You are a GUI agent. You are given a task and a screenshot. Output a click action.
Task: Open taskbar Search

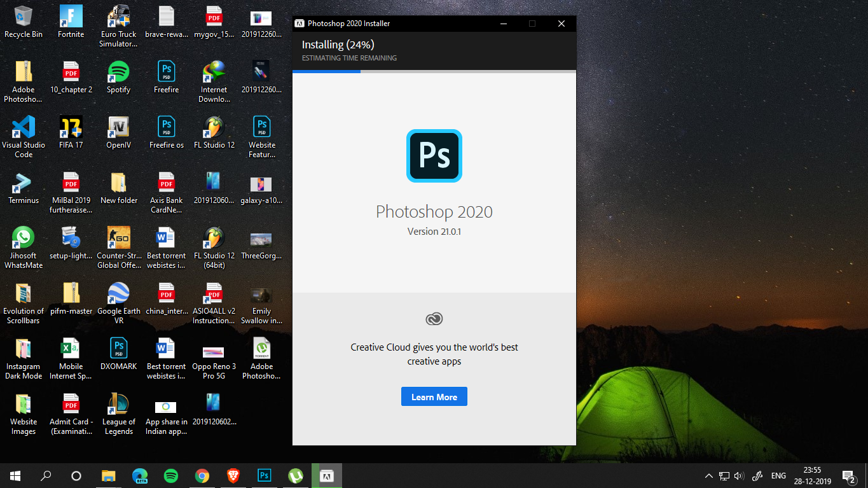point(46,475)
